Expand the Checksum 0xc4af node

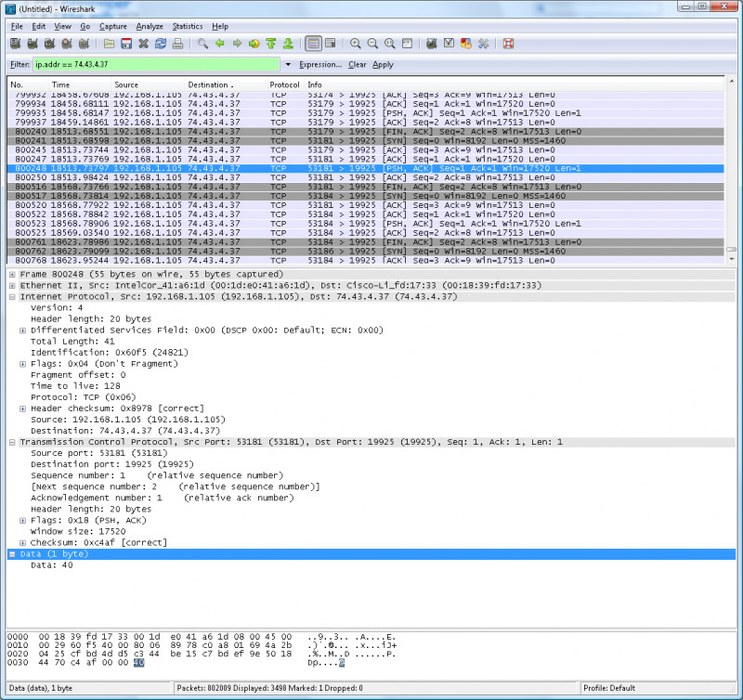(22, 543)
